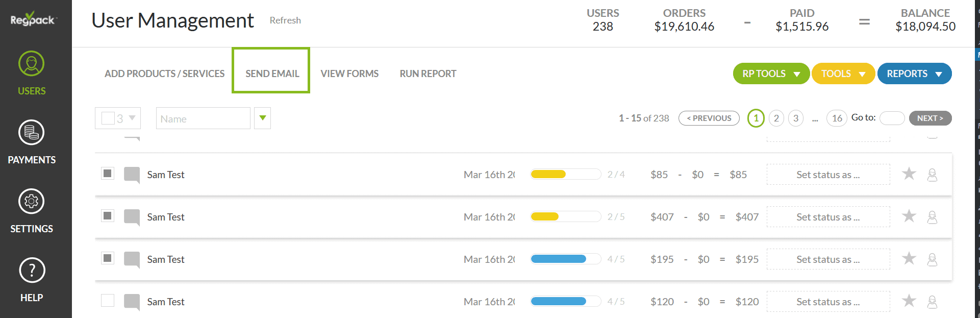Image resolution: width=980 pixels, height=318 pixels.
Task: Open the Settings gear icon
Action: pyautogui.click(x=32, y=202)
